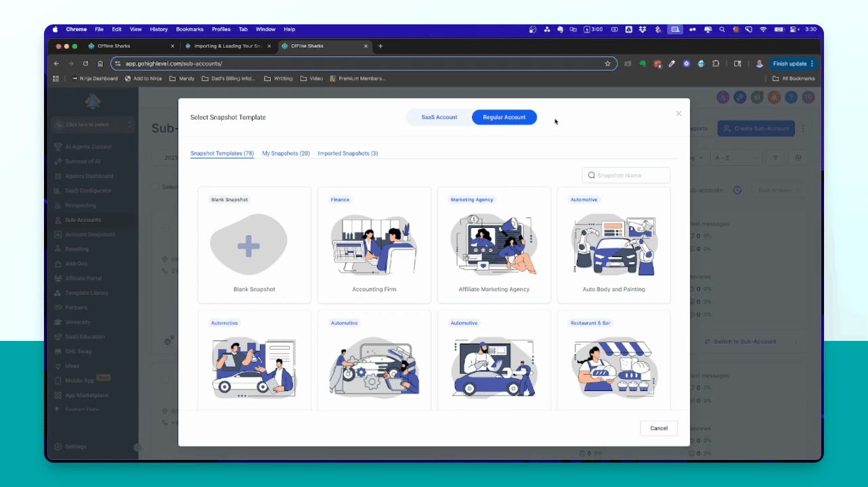The width and height of the screenshot is (868, 487).
Task: Click the browser back arrow
Action: coord(56,64)
